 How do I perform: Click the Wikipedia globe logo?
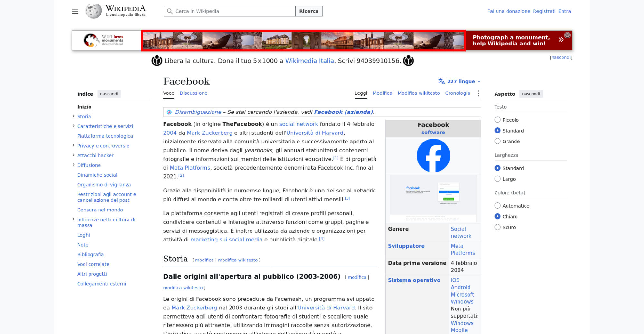[x=94, y=11]
